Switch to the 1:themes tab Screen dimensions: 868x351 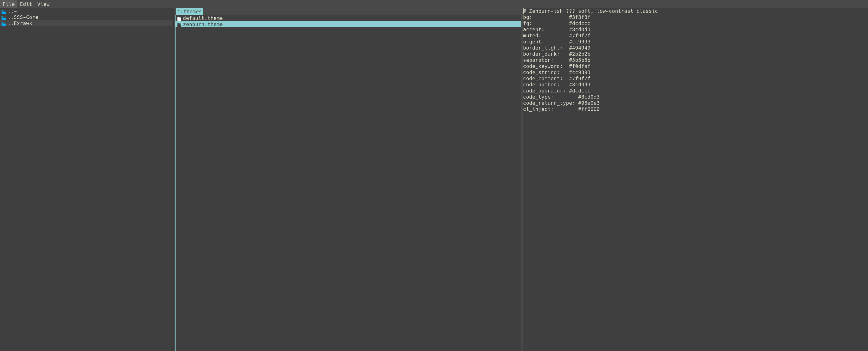[189, 11]
